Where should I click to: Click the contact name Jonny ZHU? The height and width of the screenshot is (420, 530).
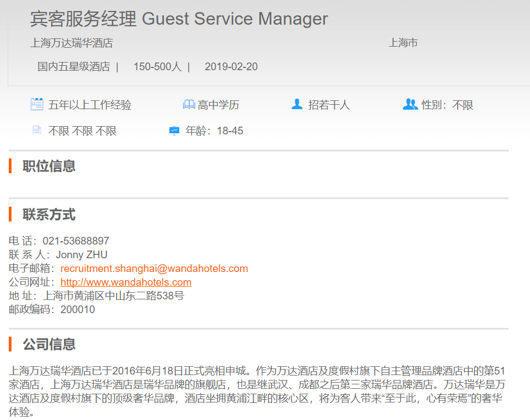coord(82,255)
